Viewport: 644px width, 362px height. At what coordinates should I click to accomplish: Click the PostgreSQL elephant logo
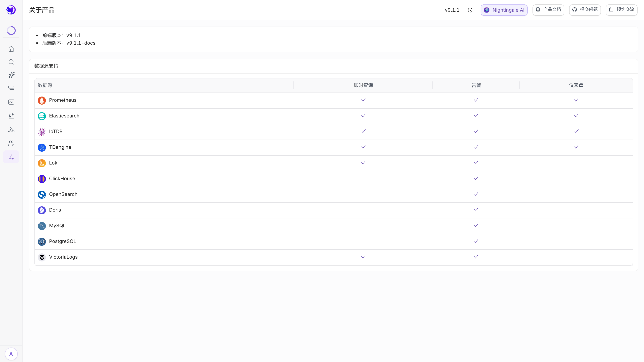point(42,242)
